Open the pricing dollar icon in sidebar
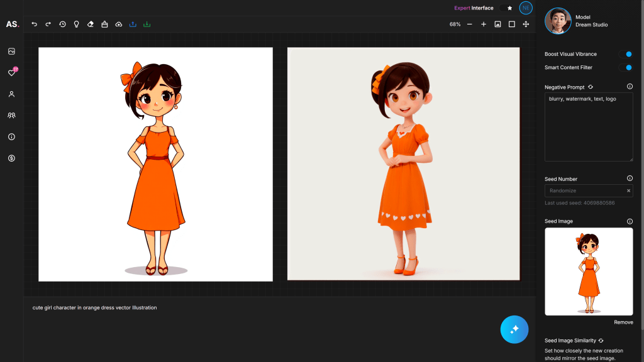This screenshot has width=644, height=362. 11,158
